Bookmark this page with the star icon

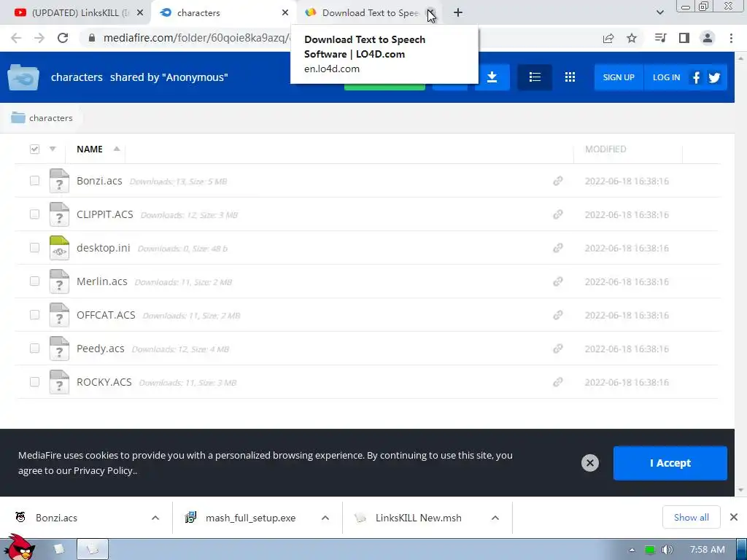point(632,38)
